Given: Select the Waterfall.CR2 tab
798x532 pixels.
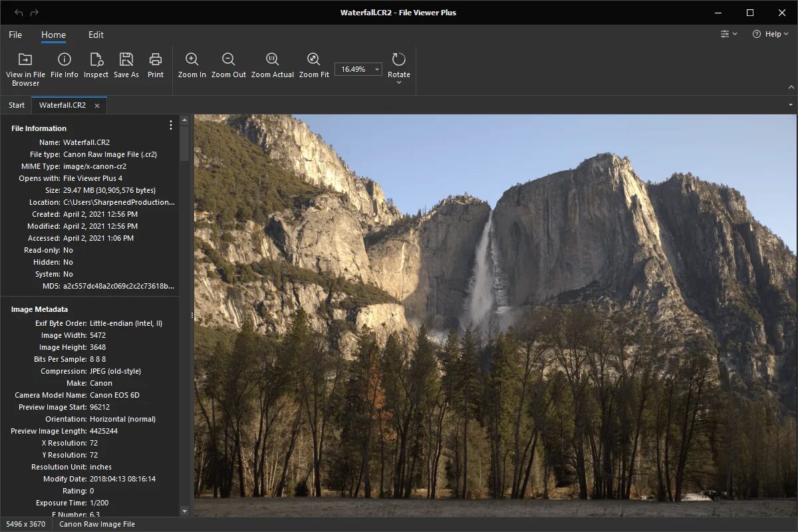Looking at the screenshot, I should coord(63,105).
